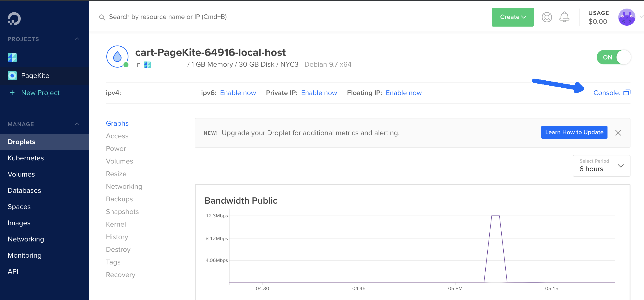Click the bandwidth spike on the graph

[495, 249]
